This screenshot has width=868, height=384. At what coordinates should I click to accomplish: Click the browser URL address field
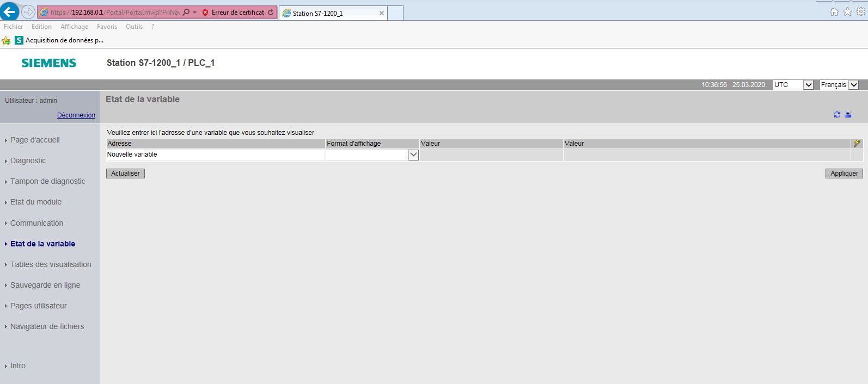pyautogui.click(x=114, y=13)
